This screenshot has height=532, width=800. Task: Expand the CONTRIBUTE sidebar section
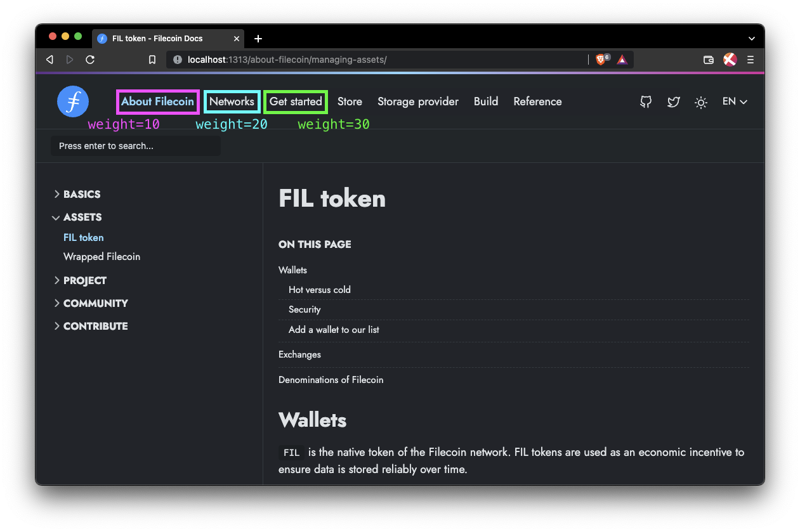point(91,326)
